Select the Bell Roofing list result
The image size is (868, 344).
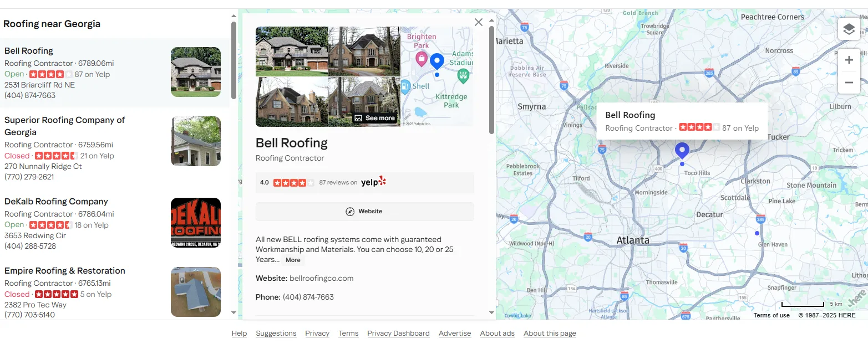point(115,73)
